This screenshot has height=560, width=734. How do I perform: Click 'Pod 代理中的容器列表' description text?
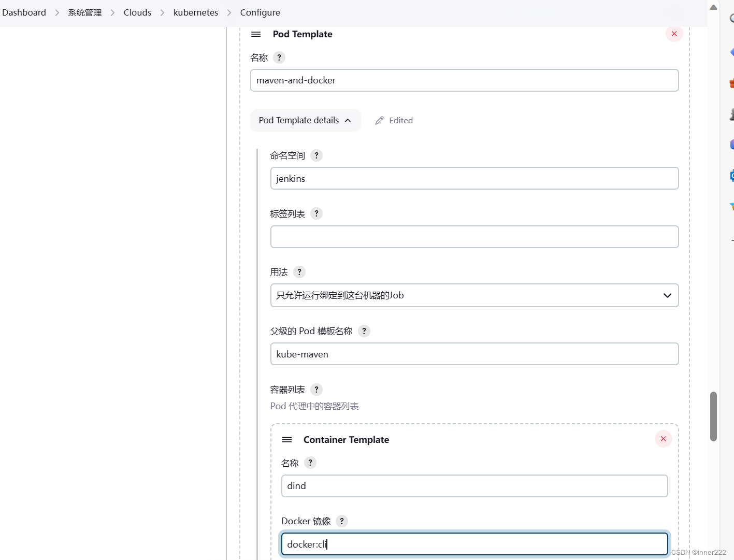tap(314, 406)
